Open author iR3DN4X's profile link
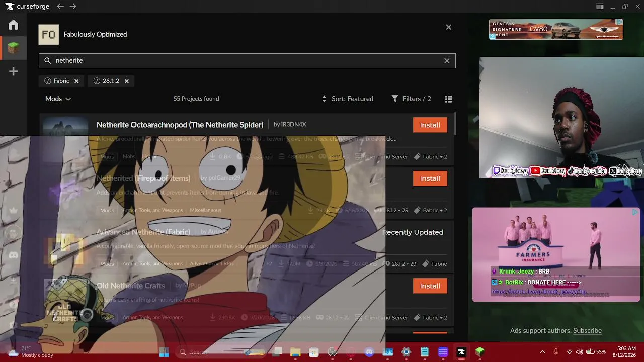The image size is (644, 362). point(290,124)
